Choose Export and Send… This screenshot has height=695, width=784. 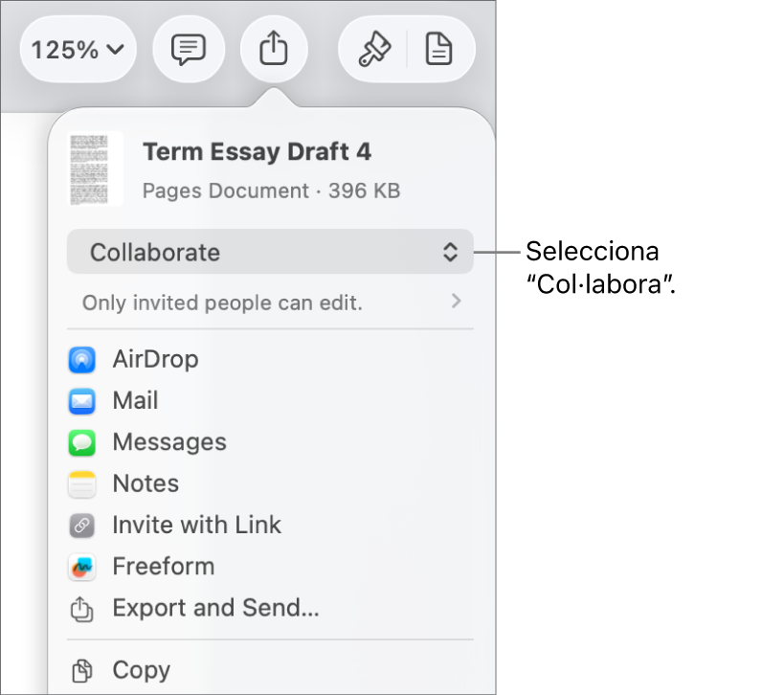[215, 608]
